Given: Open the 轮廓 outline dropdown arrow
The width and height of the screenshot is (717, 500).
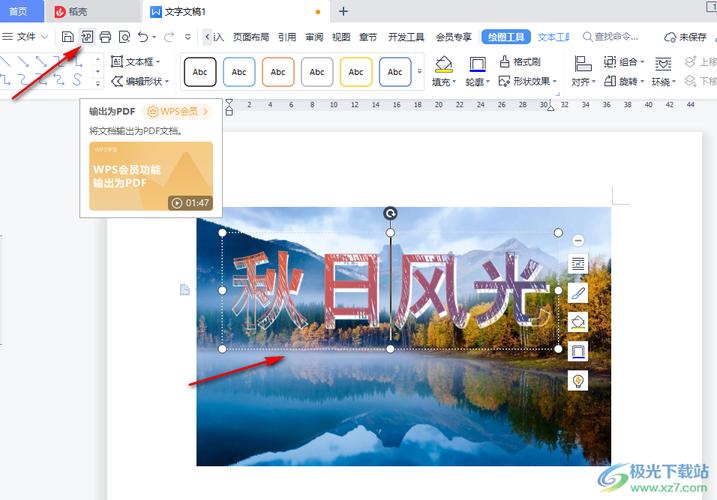Looking at the screenshot, I should click(x=488, y=82).
